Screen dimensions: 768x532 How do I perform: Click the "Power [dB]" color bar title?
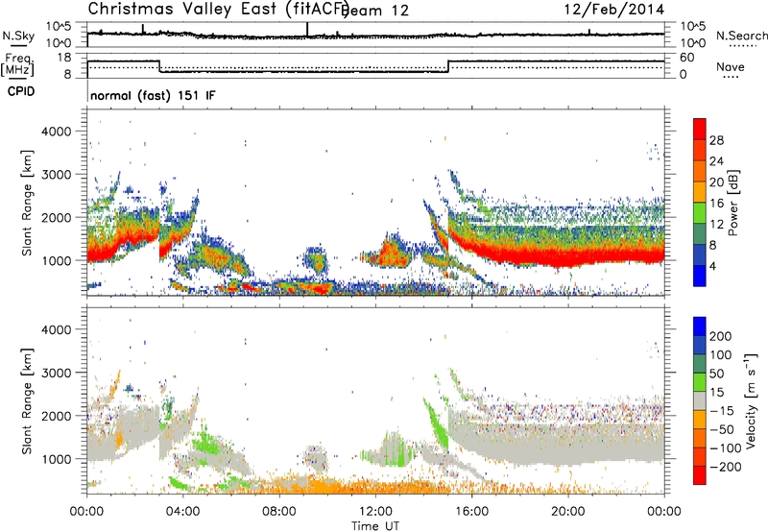(x=733, y=203)
